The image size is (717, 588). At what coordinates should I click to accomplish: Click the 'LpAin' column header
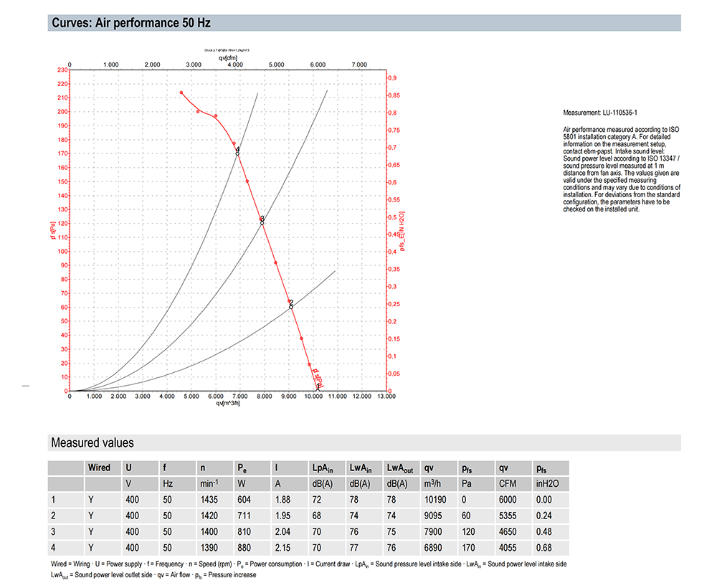pos(323,468)
